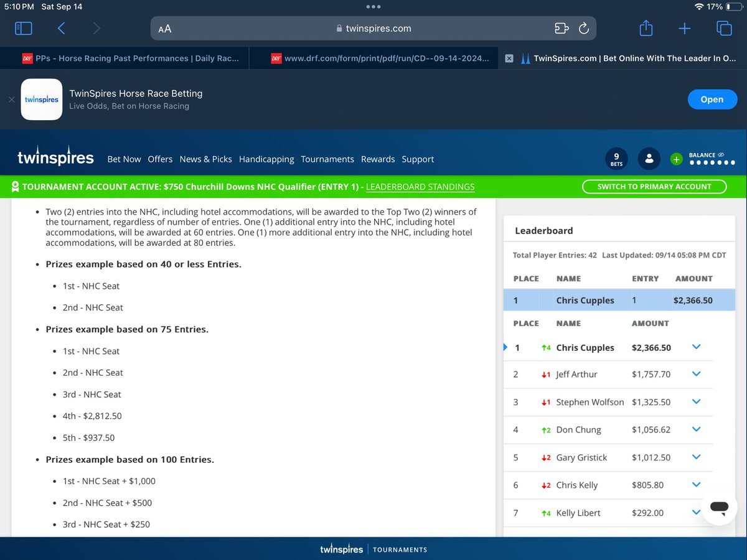The width and height of the screenshot is (747, 560).
Task: Tap the TwinSpires app icon thumbnail
Action: pos(42,100)
